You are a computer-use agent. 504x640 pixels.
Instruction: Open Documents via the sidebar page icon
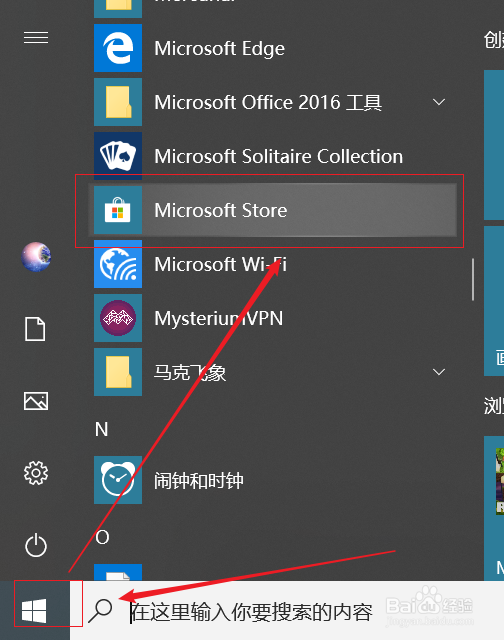[x=35, y=329]
